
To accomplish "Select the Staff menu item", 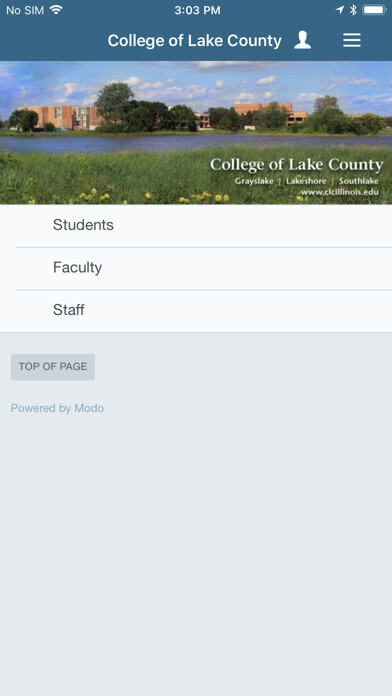I will (196, 310).
